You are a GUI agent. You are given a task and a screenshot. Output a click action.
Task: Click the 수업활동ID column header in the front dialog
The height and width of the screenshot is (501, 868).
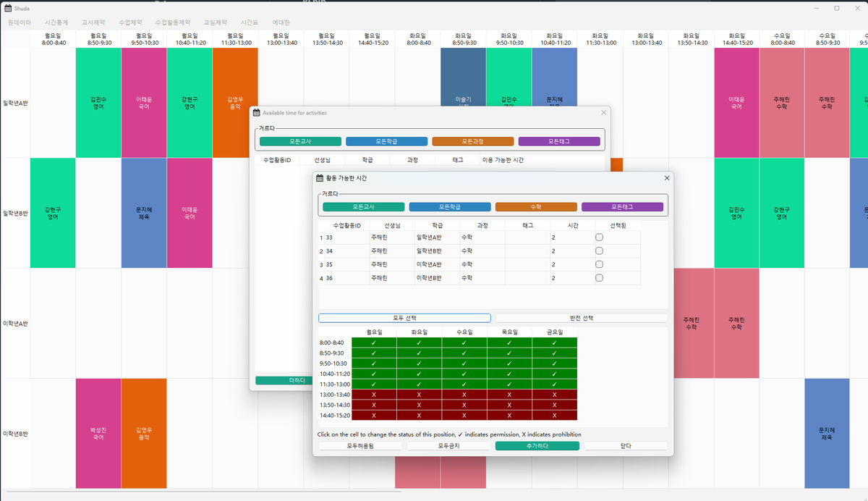[x=347, y=225]
